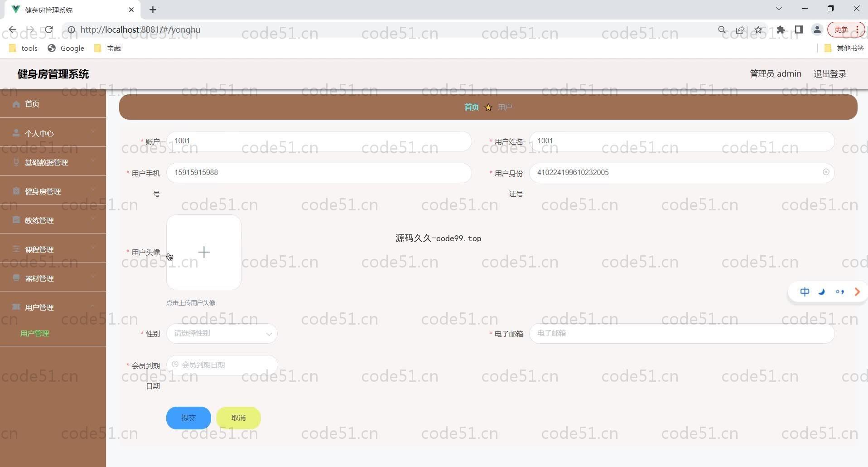Click the browser back arrow

coord(12,30)
